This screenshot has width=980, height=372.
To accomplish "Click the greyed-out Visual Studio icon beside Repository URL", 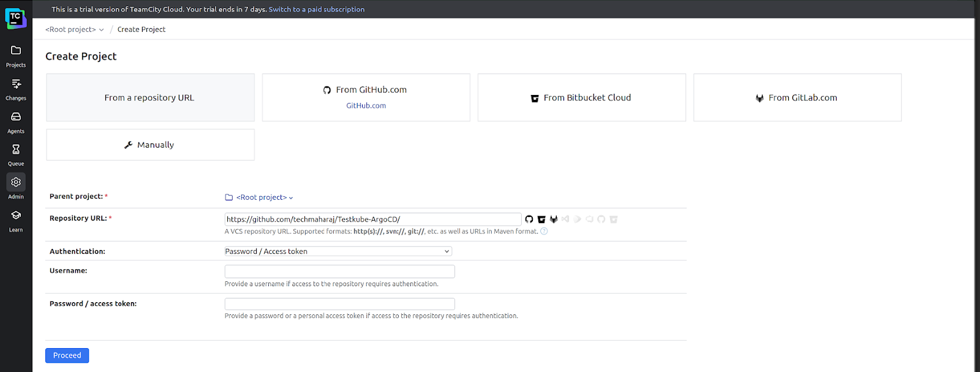I will click(565, 219).
